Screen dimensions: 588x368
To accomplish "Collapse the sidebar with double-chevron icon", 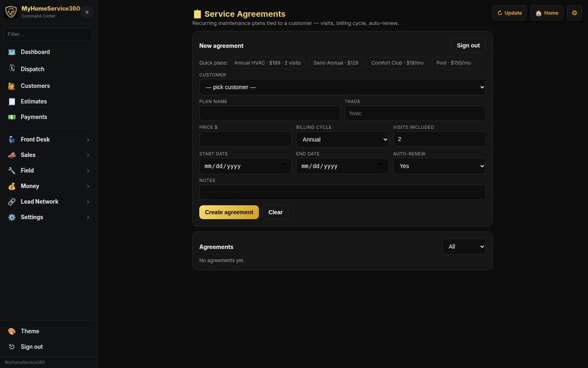I will [x=87, y=12].
